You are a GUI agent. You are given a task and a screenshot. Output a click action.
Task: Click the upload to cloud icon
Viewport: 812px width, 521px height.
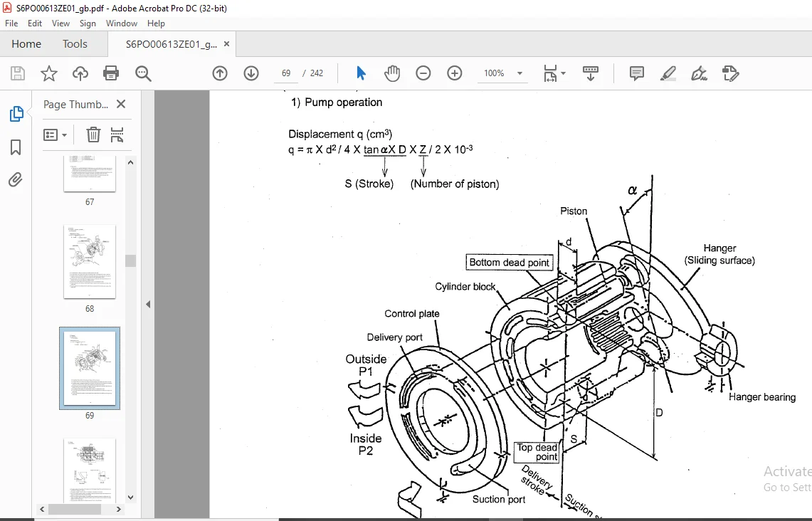coord(80,73)
